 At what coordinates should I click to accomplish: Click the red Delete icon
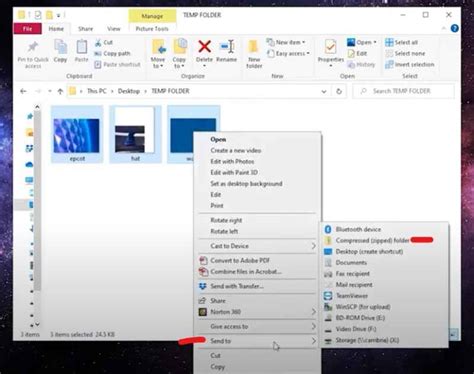click(204, 47)
